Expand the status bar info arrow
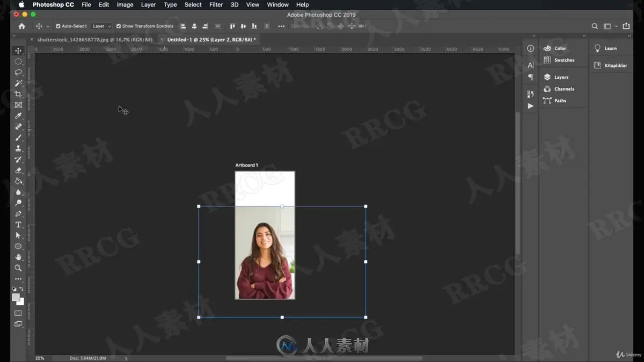The width and height of the screenshot is (644, 362). tap(126, 358)
